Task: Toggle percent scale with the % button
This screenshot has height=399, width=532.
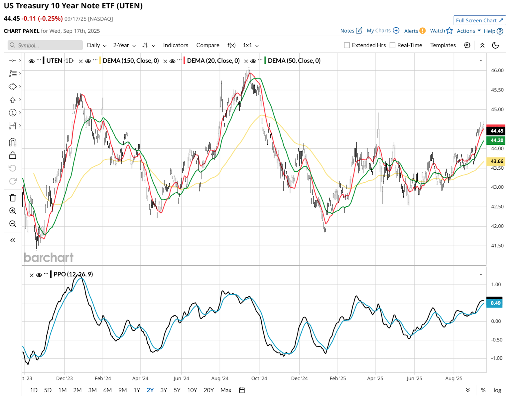Action: click(483, 390)
